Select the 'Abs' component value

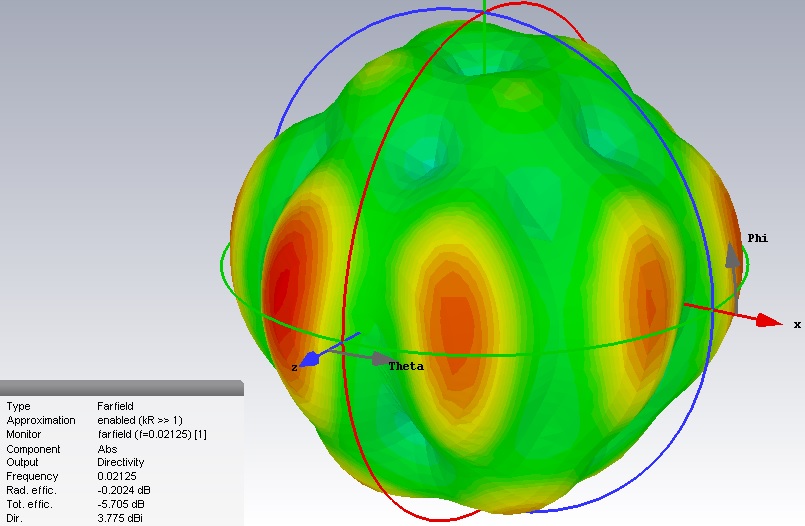point(107,449)
